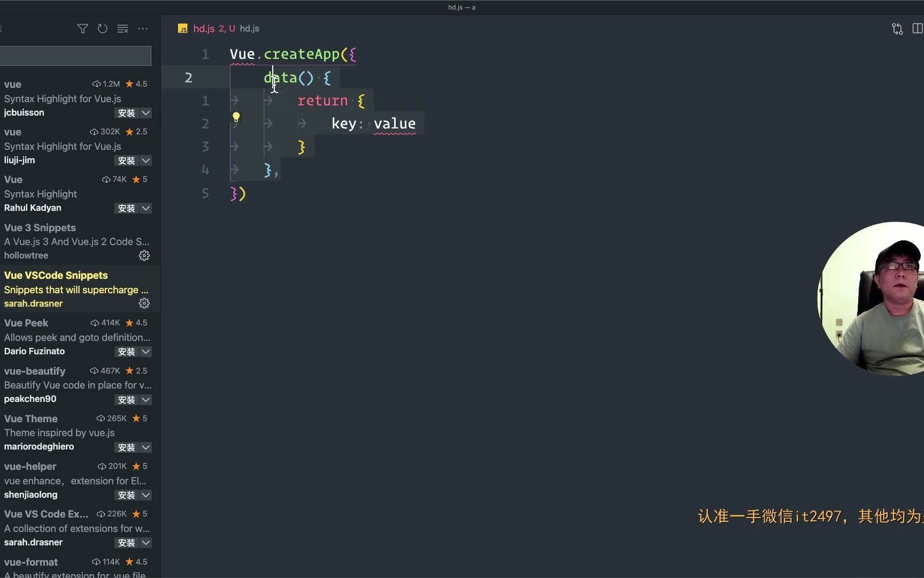Click the extensions search input field
The width and height of the screenshot is (924, 578).
(x=75, y=56)
